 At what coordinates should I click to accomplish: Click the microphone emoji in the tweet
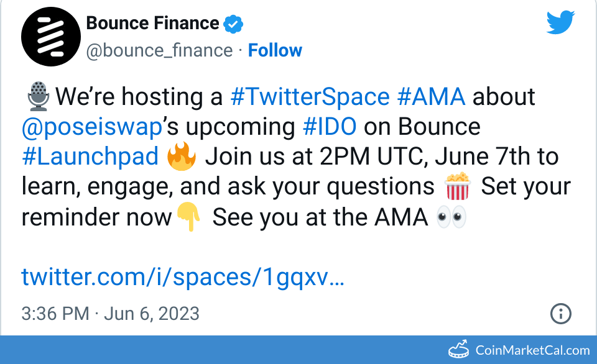click(x=38, y=97)
